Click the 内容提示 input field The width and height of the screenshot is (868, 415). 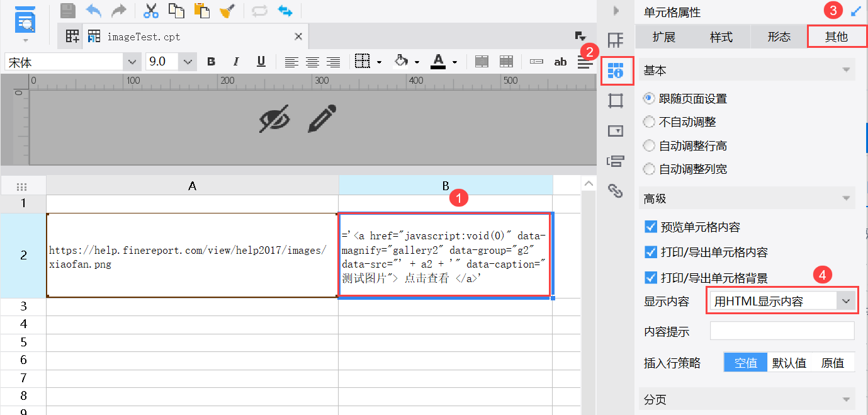(782, 331)
